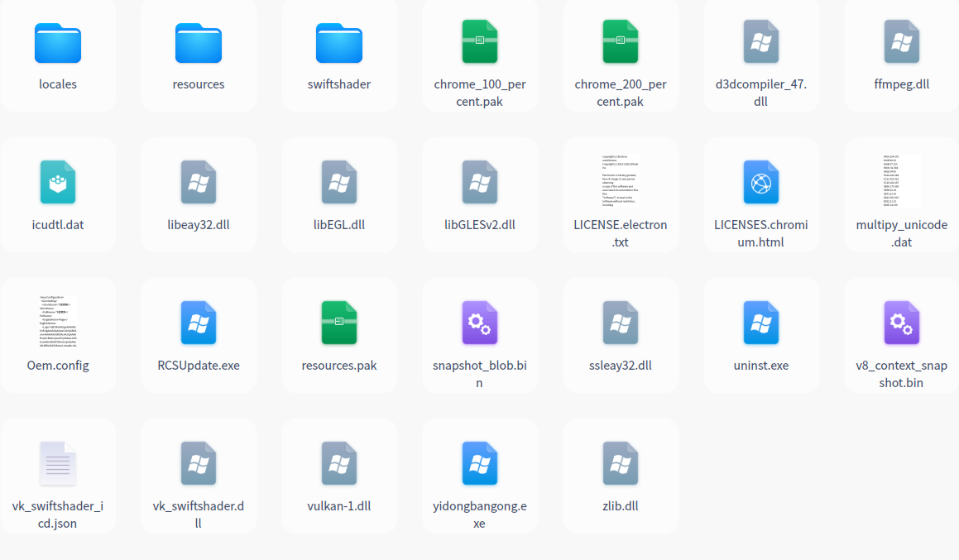Click the 'icudtl.dat' file name
Screen dimensions: 959x560
[x=57, y=225]
